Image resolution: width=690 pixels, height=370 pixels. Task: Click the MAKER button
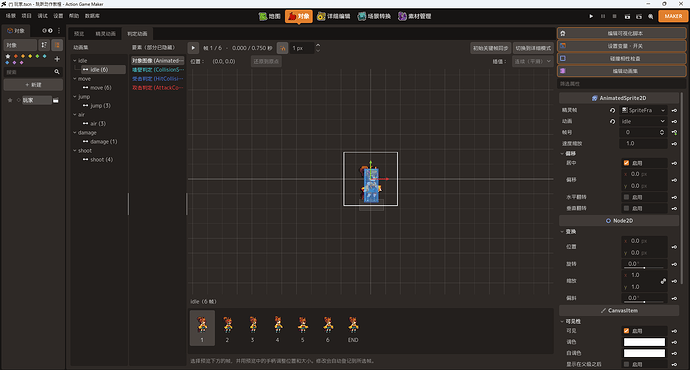[x=673, y=16]
